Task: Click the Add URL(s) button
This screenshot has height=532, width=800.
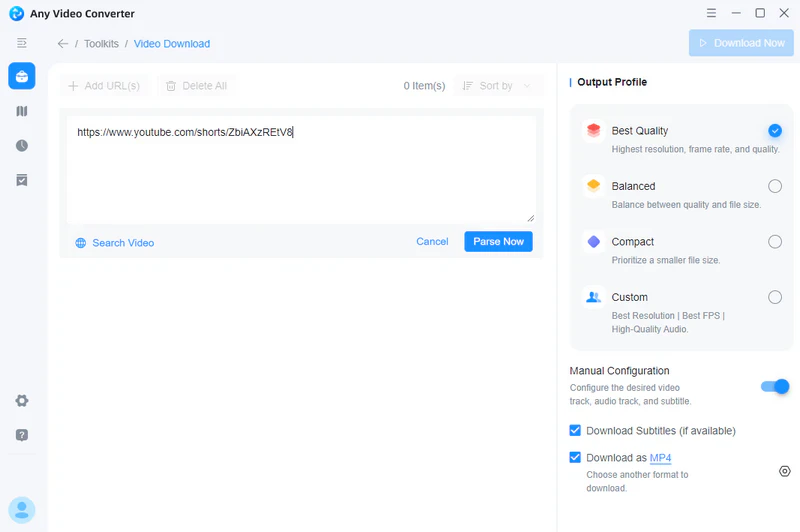Action: 104,86
